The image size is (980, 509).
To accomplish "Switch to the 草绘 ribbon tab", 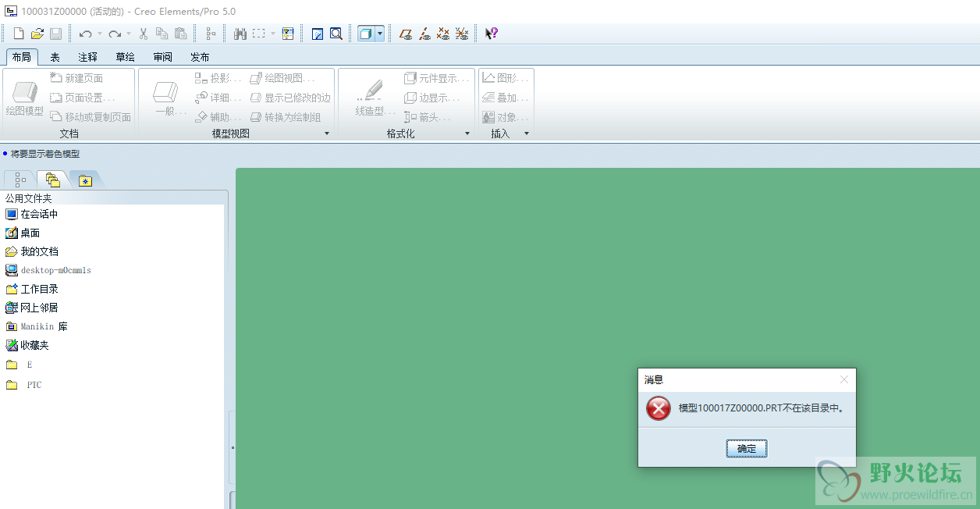I will [125, 57].
